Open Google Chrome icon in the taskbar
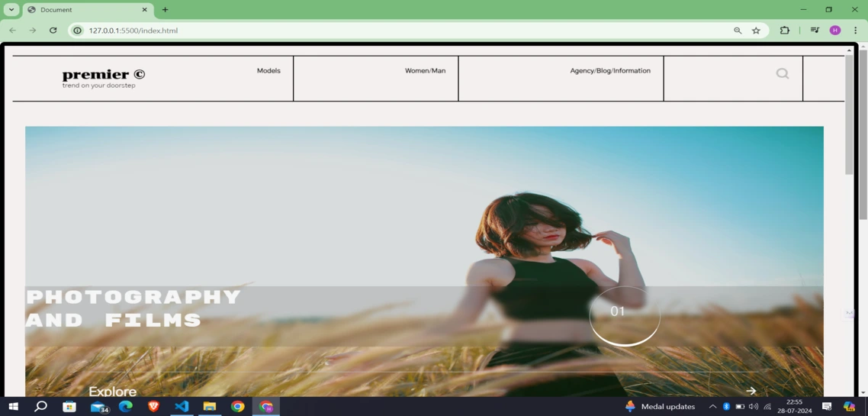 coord(237,407)
